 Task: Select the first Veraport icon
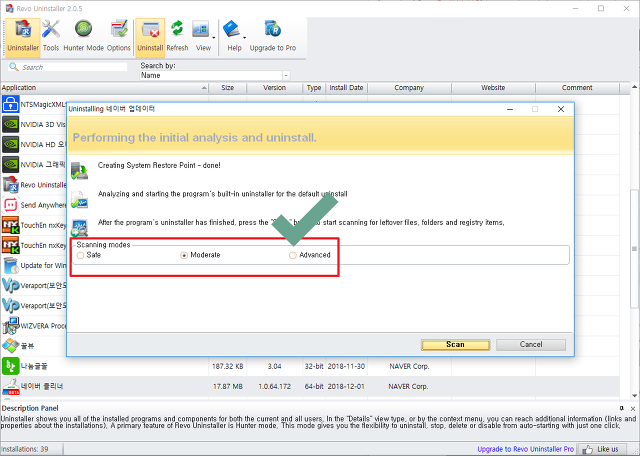coord(10,285)
